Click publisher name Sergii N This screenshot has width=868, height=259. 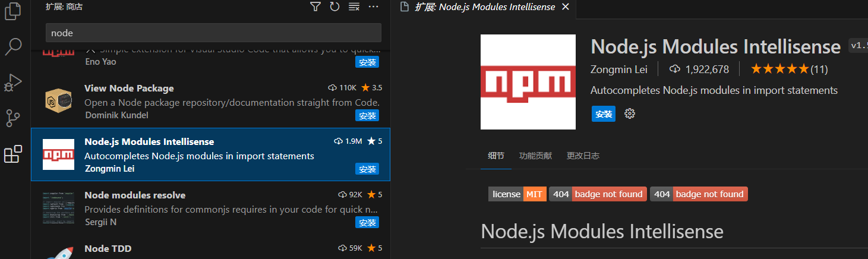pos(100,222)
